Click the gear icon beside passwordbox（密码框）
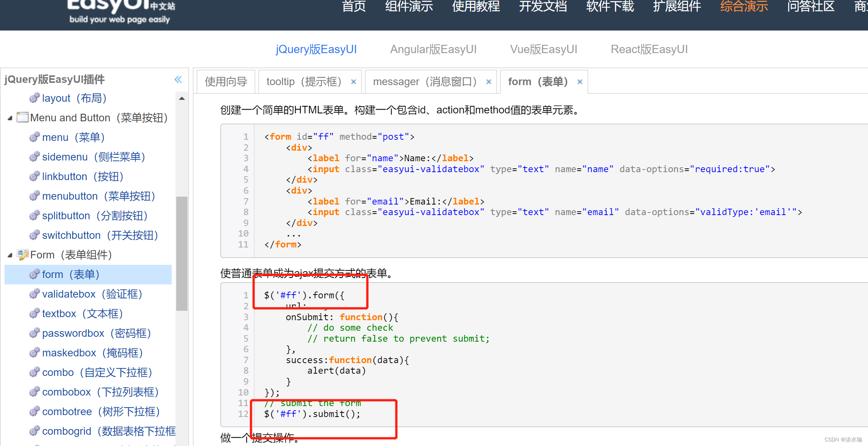Viewport: 868px width, 446px height. 34,333
